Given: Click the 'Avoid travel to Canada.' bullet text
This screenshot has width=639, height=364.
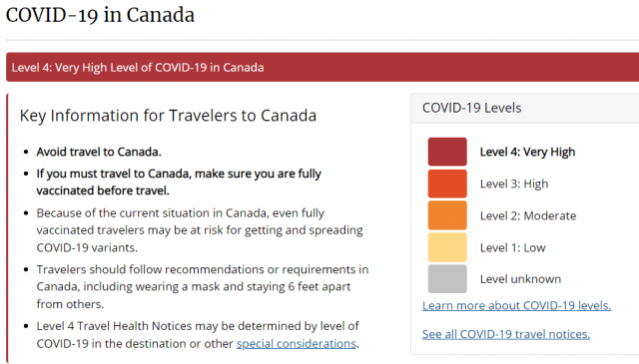Looking at the screenshot, I should point(99,152).
